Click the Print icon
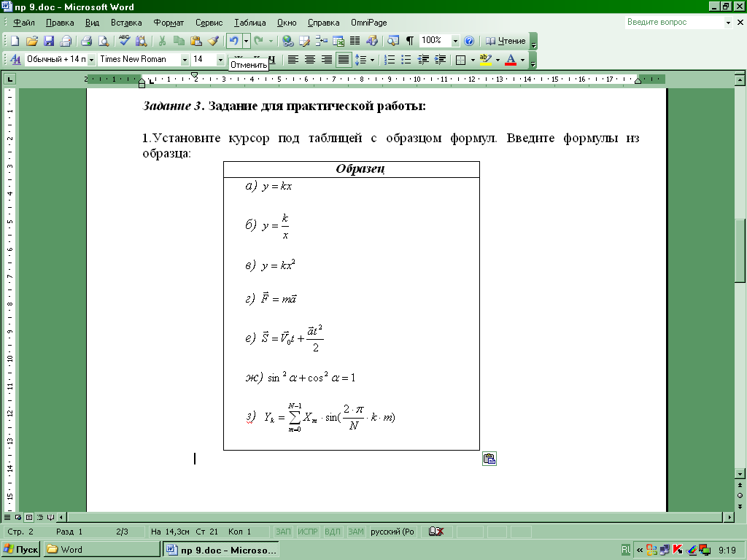747x560 pixels. 86,41
